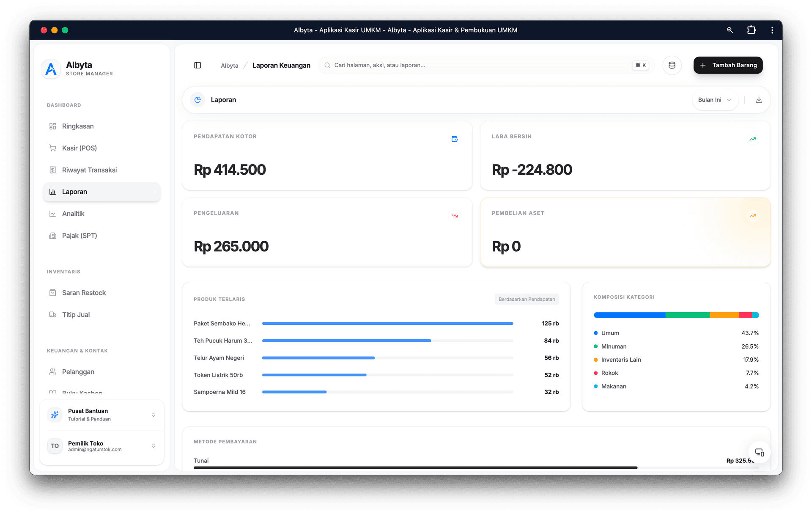Select Saran Restock in sidebar
The width and height of the screenshot is (812, 514).
coord(84,293)
